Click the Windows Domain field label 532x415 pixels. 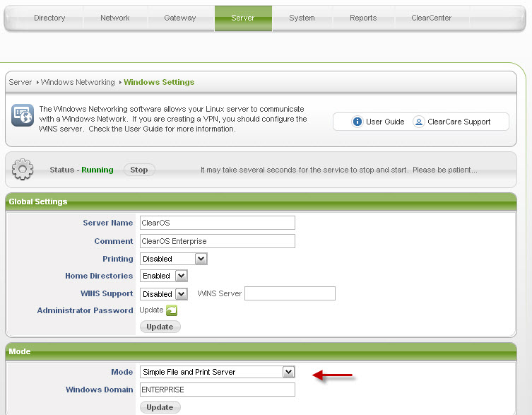coord(100,390)
